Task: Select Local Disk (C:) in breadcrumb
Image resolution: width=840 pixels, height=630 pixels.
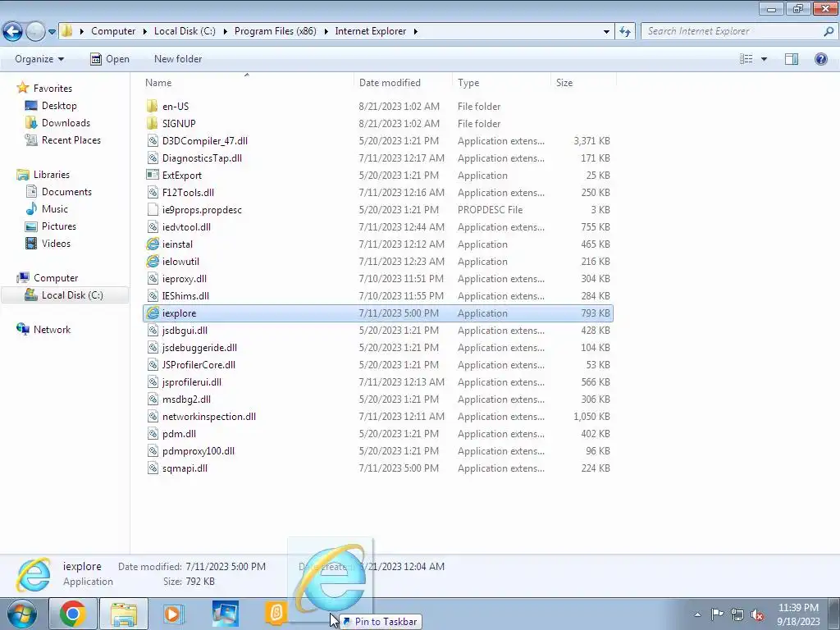Action: 185,31
